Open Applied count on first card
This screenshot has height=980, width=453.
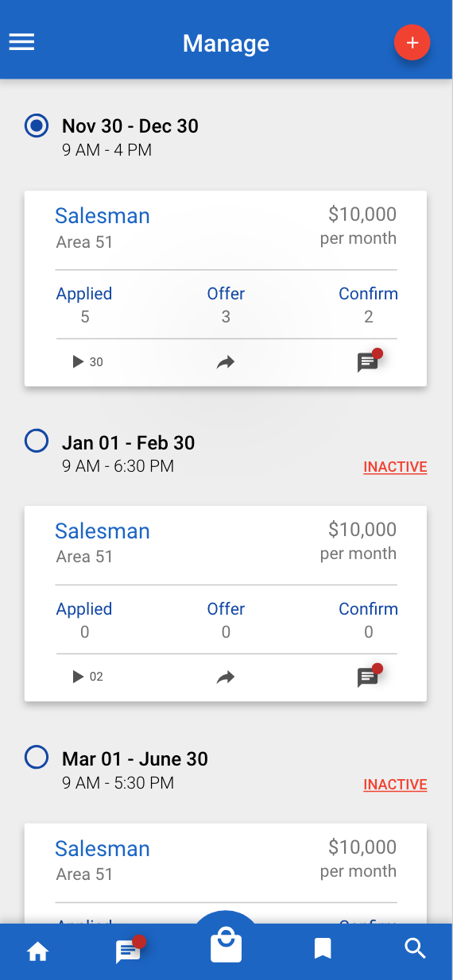click(84, 305)
